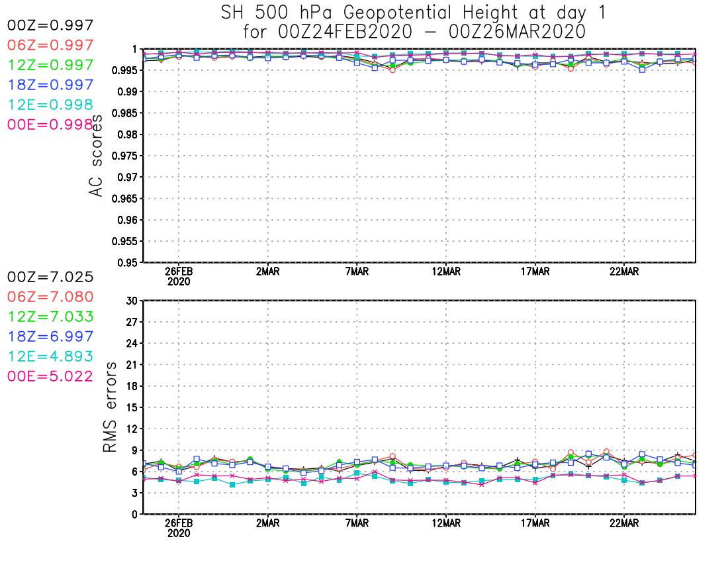The height and width of the screenshot is (563, 728).
Task: Click the 0.985 tick on AC axis
Action: pyautogui.click(x=125, y=113)
